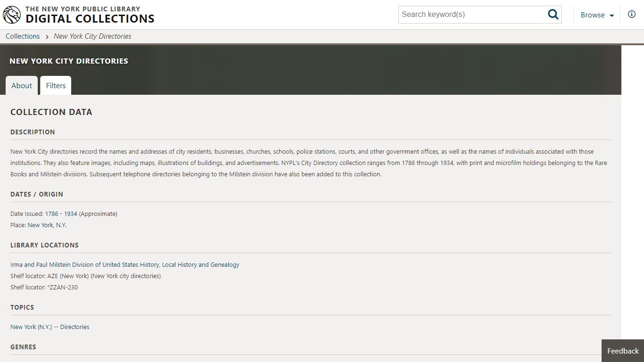644x362 pixels.
Task: Open New York (N.Y.) topic link
Action: pyautogui.click(x=31, y=327)
